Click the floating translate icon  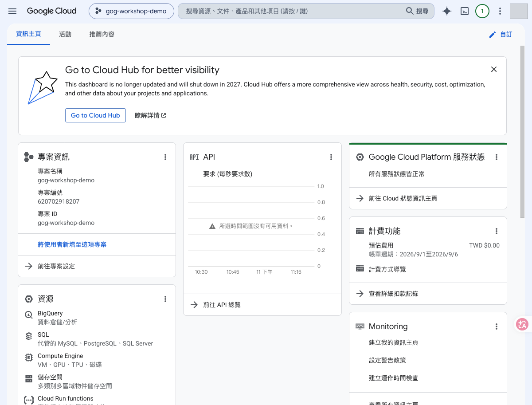click(x=522, y=325)
